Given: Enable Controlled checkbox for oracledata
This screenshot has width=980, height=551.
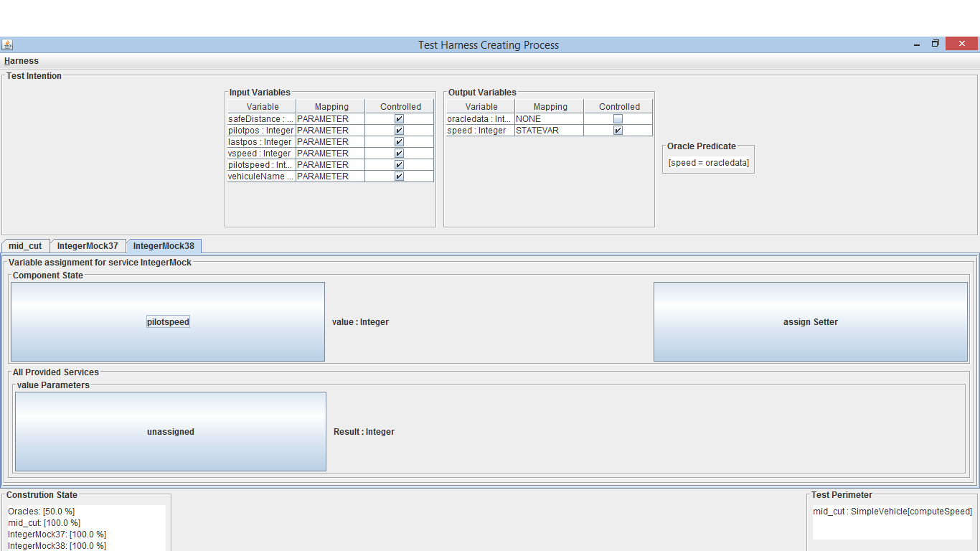Looking at the screenshot, I should (x=618, y=119).
